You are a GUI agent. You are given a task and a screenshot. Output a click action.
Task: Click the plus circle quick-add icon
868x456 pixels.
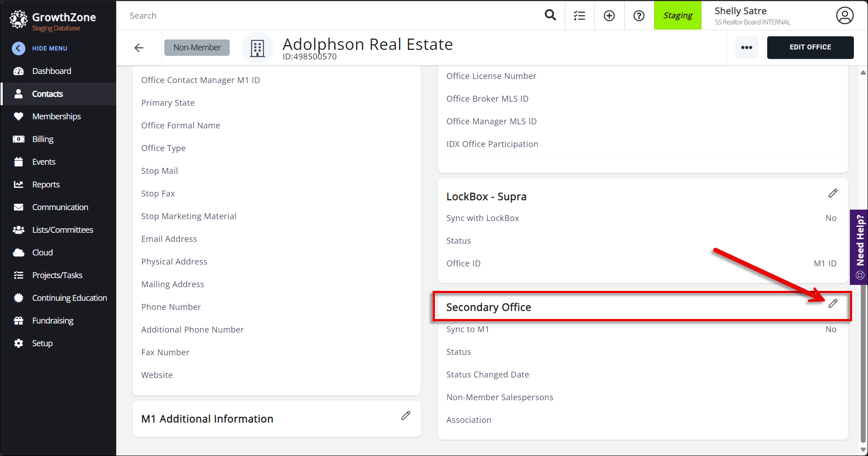609,16
